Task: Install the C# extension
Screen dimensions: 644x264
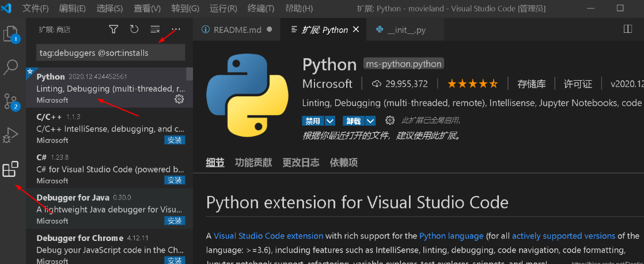Action: pyautogui.click(x=175, y=180)
